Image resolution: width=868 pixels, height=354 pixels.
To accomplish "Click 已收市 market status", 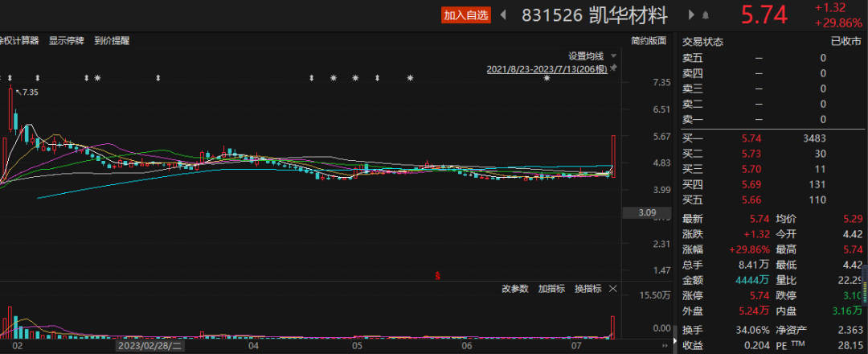I will pos(846,42).
